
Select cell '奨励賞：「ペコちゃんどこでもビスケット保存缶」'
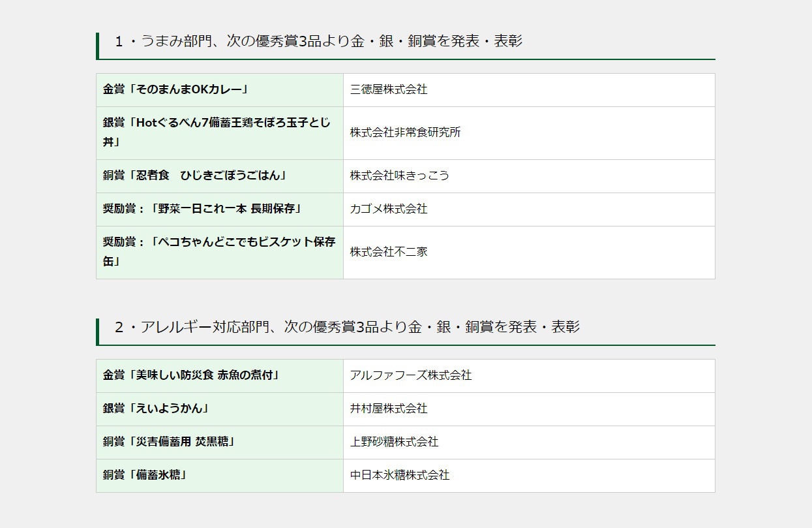(x=220, y=253)
